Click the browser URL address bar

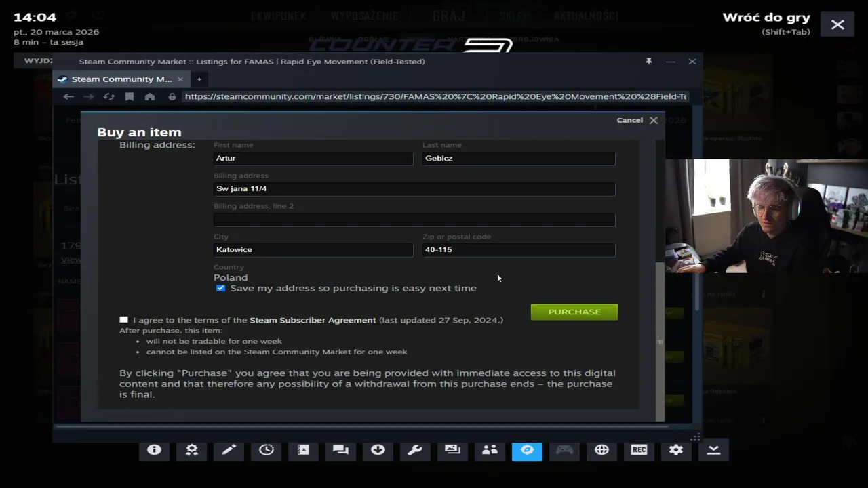pyautogui.click(x=435, y=97)
